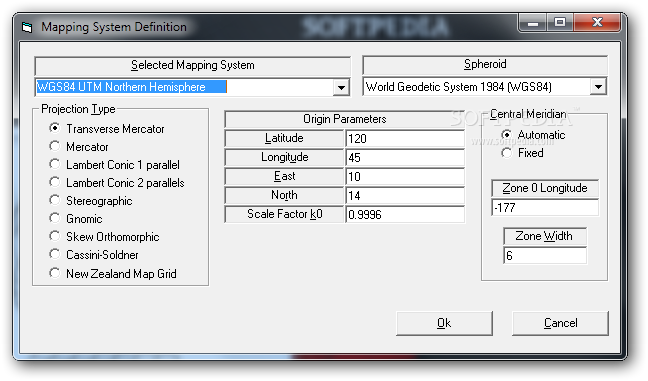Click the Longitude value field

click(405, 157)
